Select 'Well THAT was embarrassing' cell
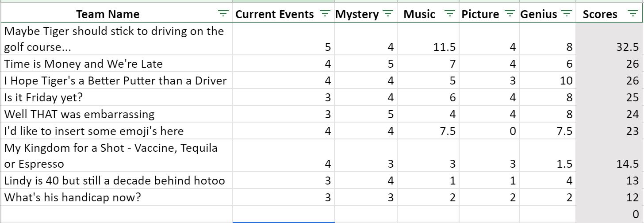This screenshot has width=644, height=223. 116,114
